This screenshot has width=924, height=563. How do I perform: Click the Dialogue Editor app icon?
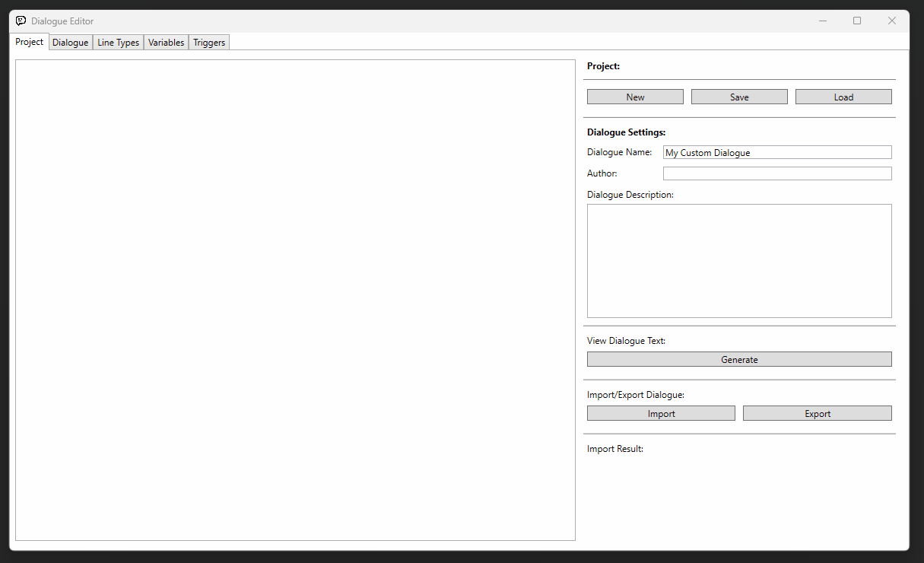[21, 21]
